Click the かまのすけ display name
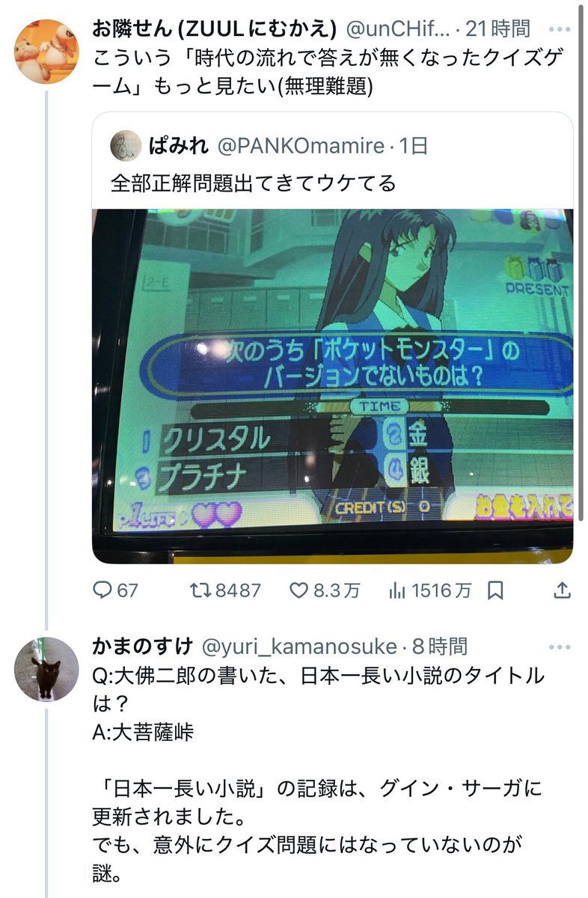 pyautogui.click(x=143, y=646)
